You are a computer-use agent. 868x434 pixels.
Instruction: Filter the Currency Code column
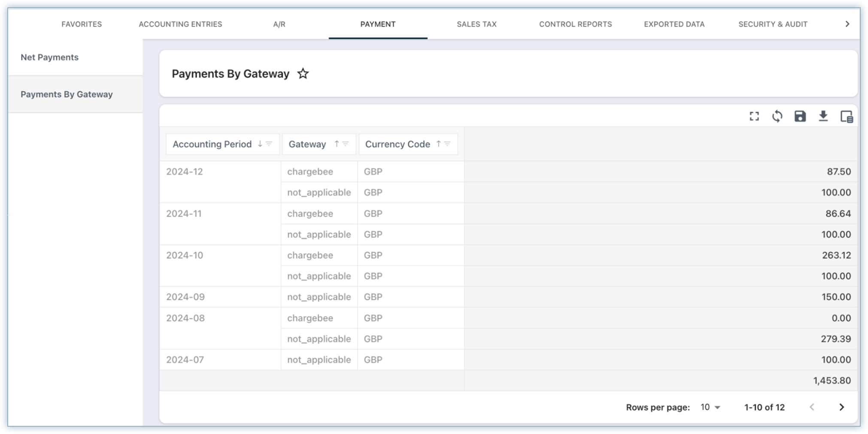(447, 144)
